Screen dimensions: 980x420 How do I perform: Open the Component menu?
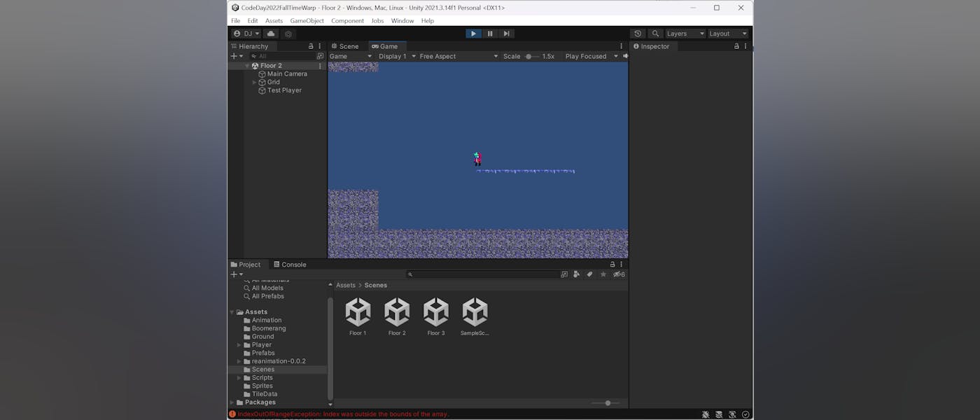pyautogui.click(x=347, y=21)
